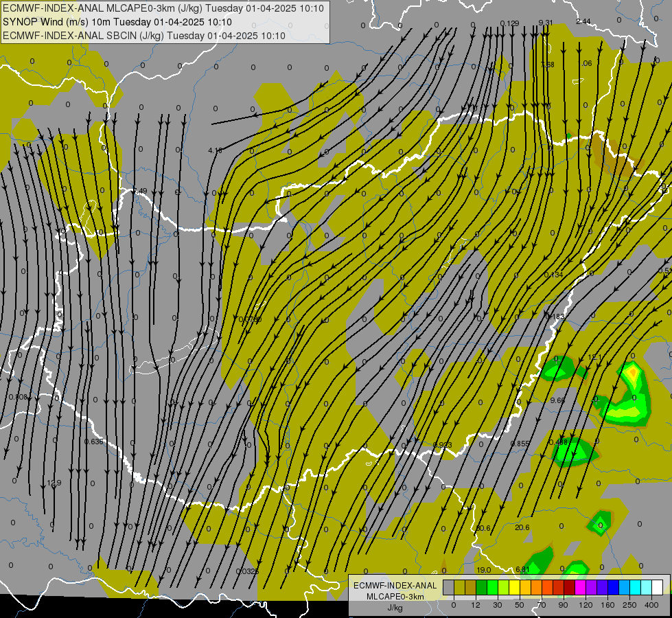The image size is (672, 618).
Task: Click the map value 1.06
Action: point(585,63)
